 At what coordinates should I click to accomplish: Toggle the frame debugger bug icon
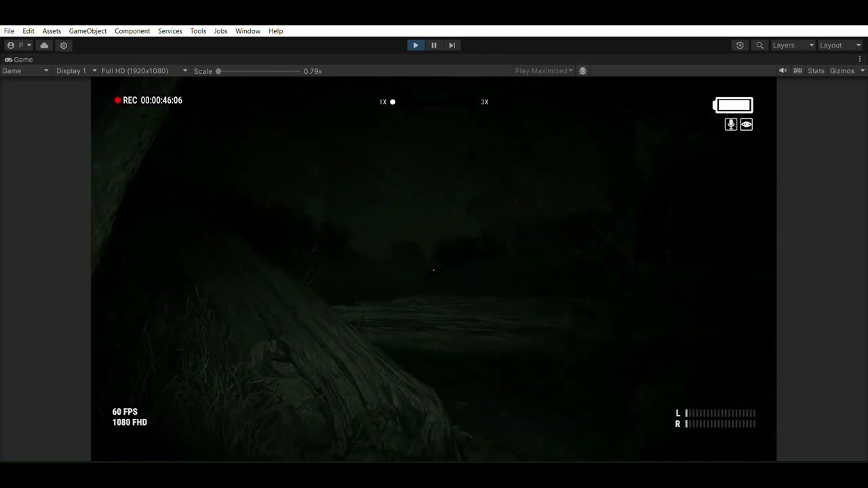(583, 70)
